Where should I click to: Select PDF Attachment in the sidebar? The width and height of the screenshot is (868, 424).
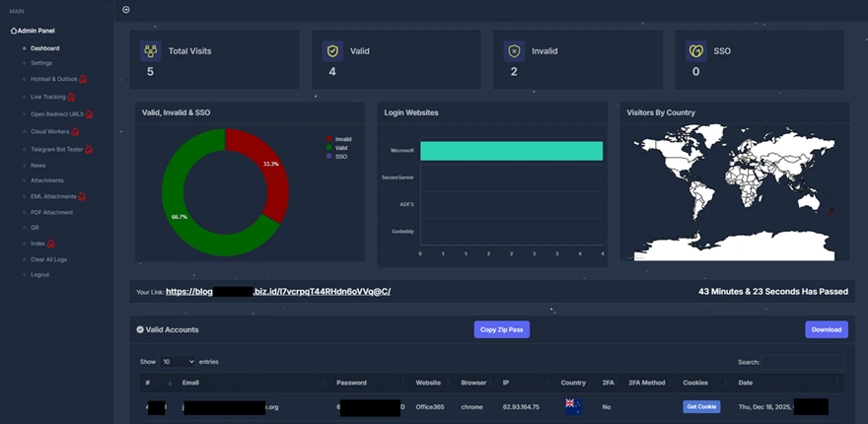click(51, 212)
